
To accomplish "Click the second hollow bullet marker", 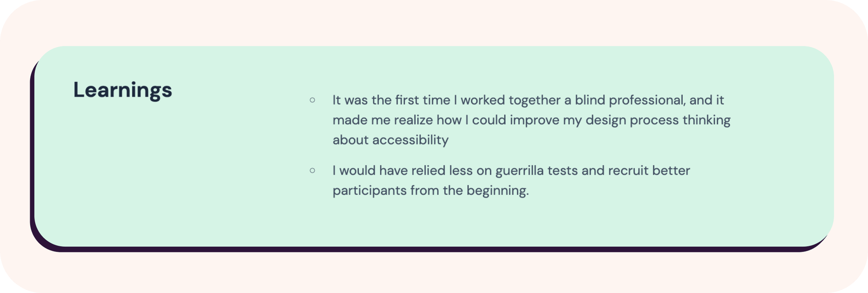I will 312,170.
